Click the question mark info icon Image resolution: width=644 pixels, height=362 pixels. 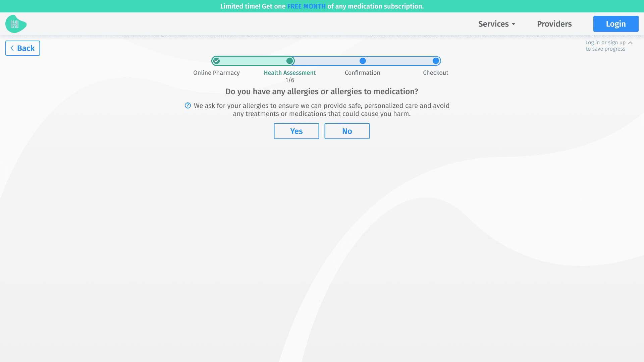[188, 106]
